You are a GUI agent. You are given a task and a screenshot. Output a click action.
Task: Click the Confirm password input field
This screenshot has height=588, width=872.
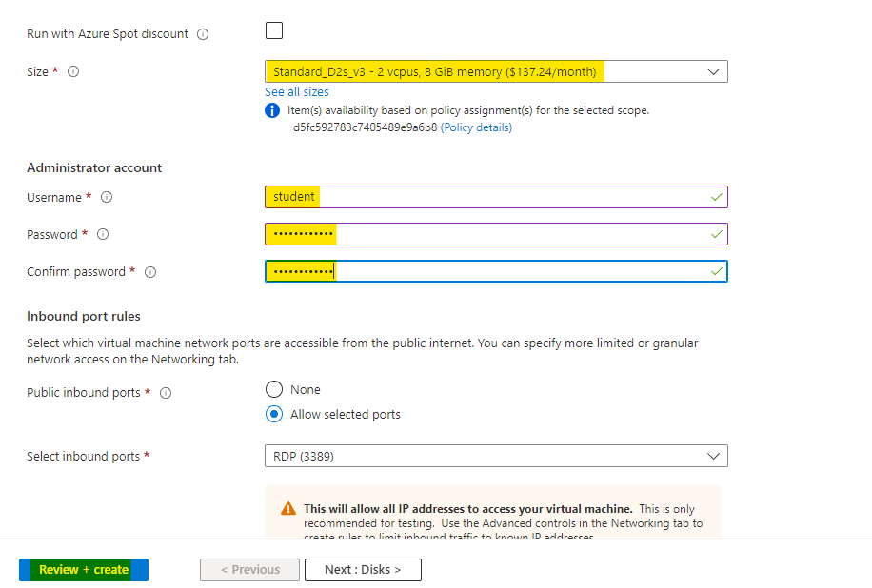pyautogui.click(x=495, y=271)
